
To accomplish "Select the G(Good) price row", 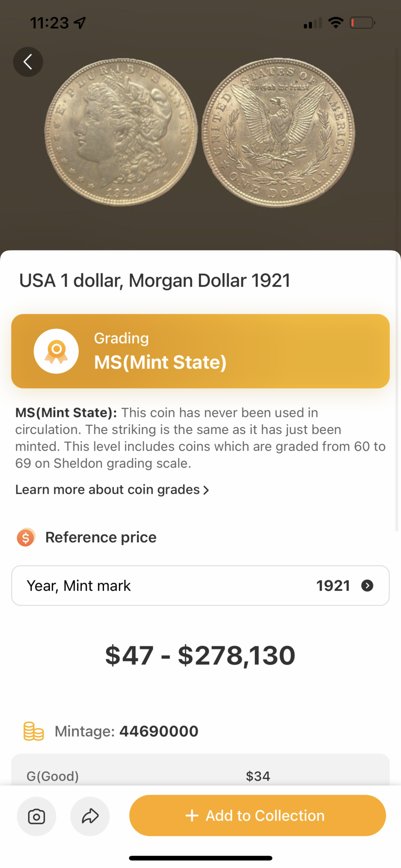I will [x=200, y=776].
